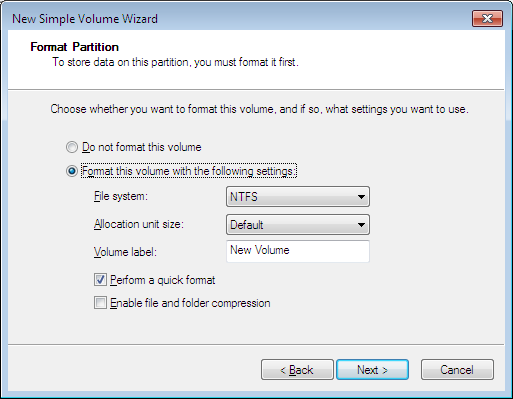Cancel the volume wizard
The width and height of the screenshot is (513, 399).
(x=457, y=370)
